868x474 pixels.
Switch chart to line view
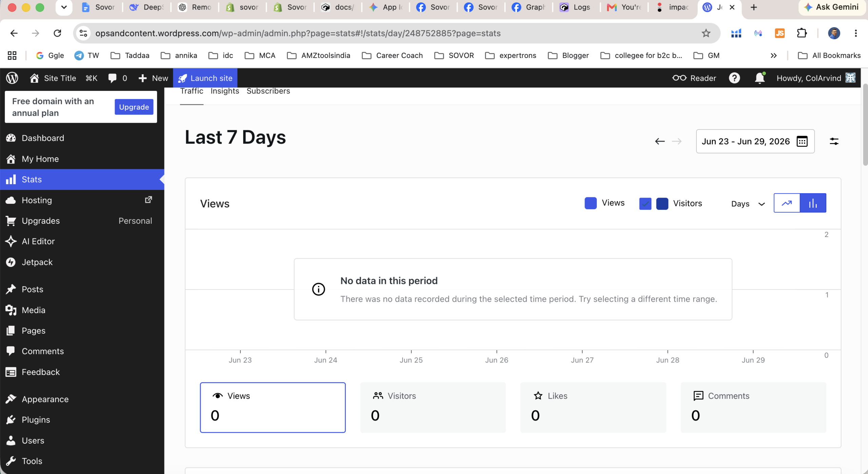coord(787,203)
